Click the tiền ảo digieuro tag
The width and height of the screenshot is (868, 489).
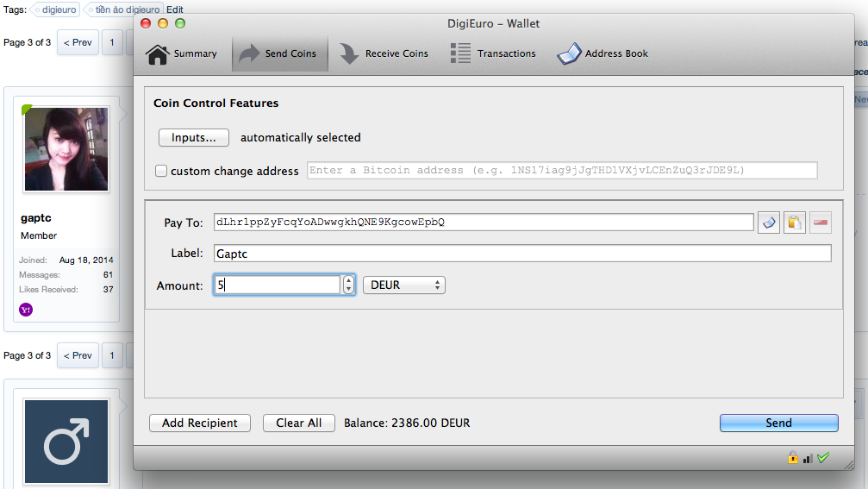click(x=124, y=9)
